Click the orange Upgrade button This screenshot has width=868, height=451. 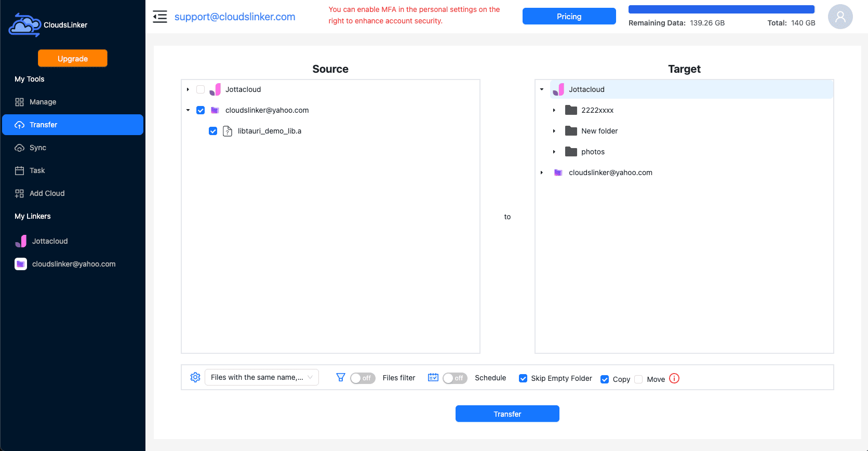(73, 58)
